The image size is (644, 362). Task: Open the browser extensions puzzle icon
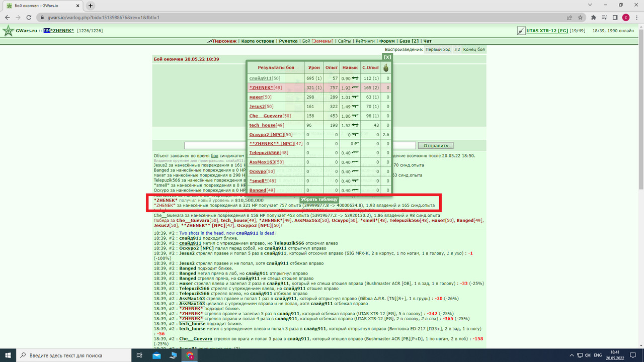click(594, 17)
